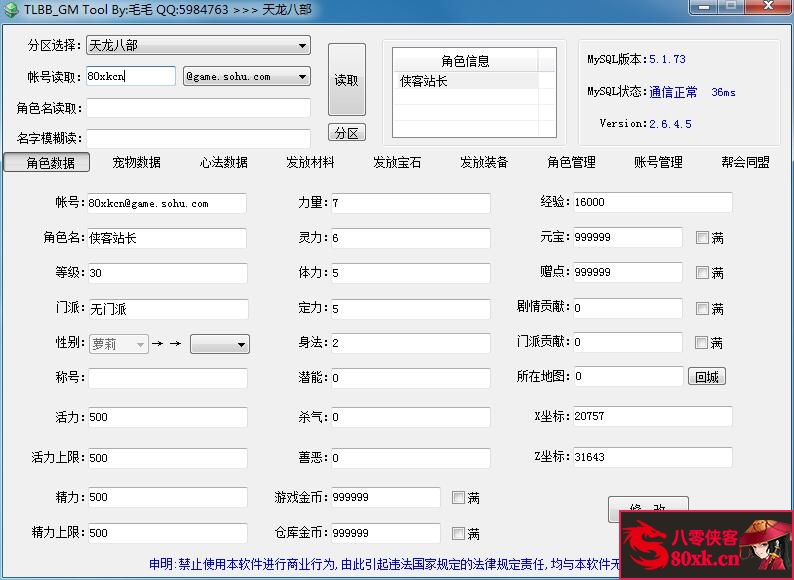Click the 帐号 field with 80xkcn@game.sohu.com
Image resolution: width=794 pixels, height=580 pixels.
click(x=167, y=203)
